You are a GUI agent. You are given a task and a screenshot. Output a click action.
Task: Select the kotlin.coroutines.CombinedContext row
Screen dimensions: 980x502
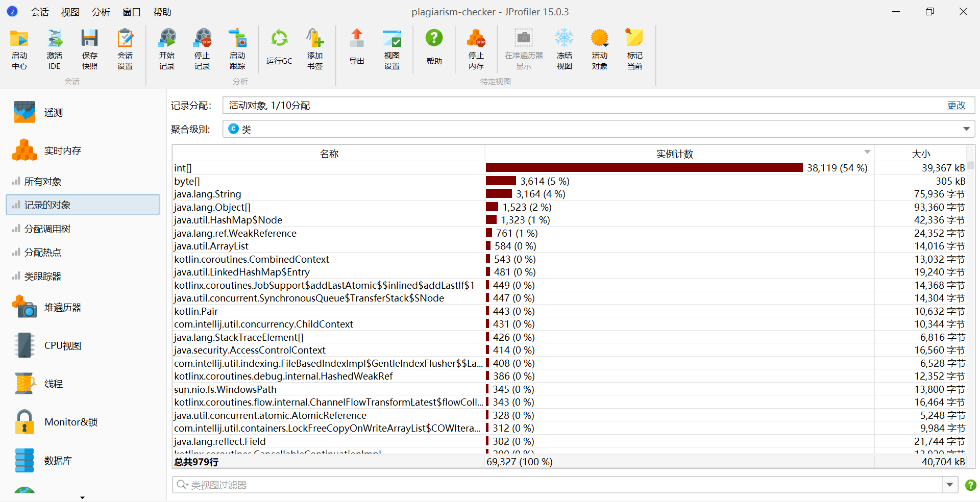(569, 259)
